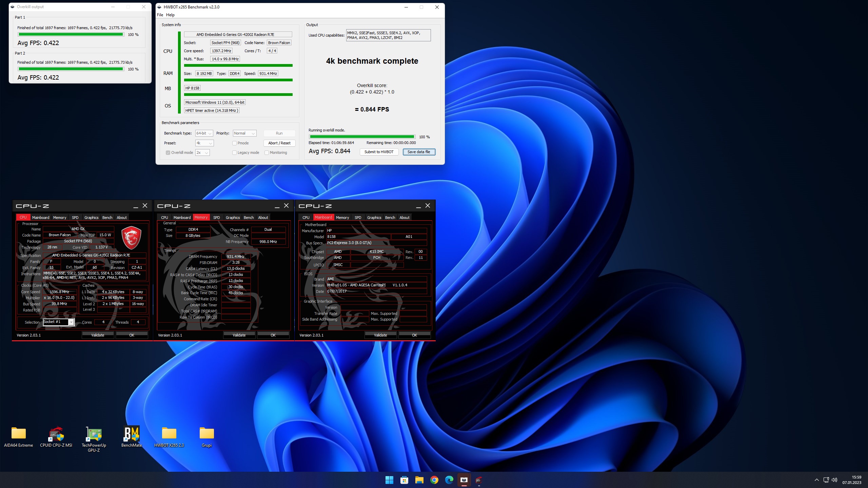Open network status tray icon

[x=826, y=480]
